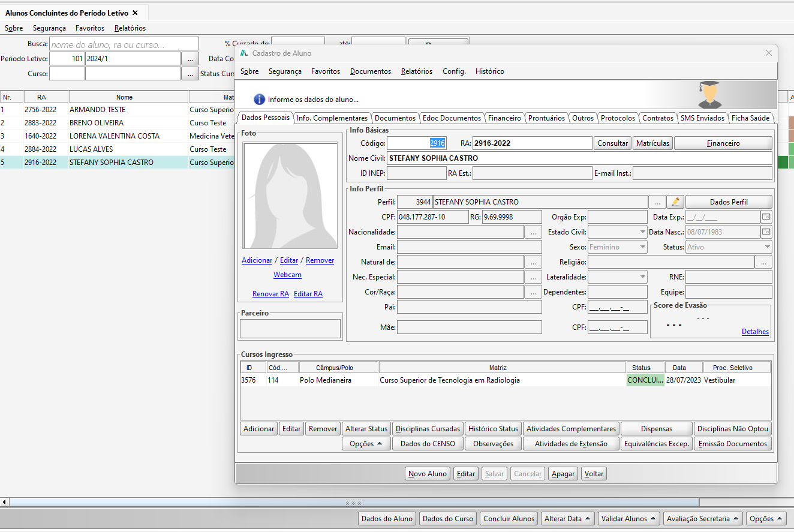Click the Disciplinas Cursadas button

click(x=428, y=429)
